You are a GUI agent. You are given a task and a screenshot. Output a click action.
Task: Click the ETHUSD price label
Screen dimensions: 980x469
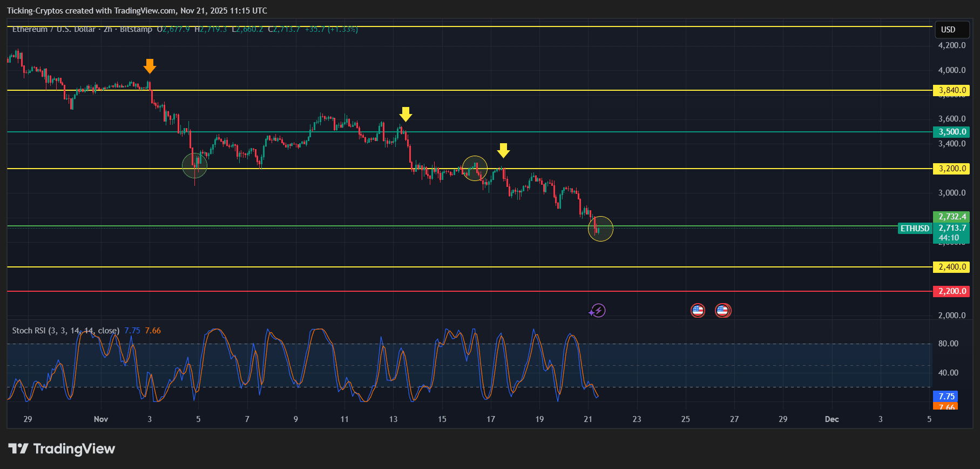(915, 229)
